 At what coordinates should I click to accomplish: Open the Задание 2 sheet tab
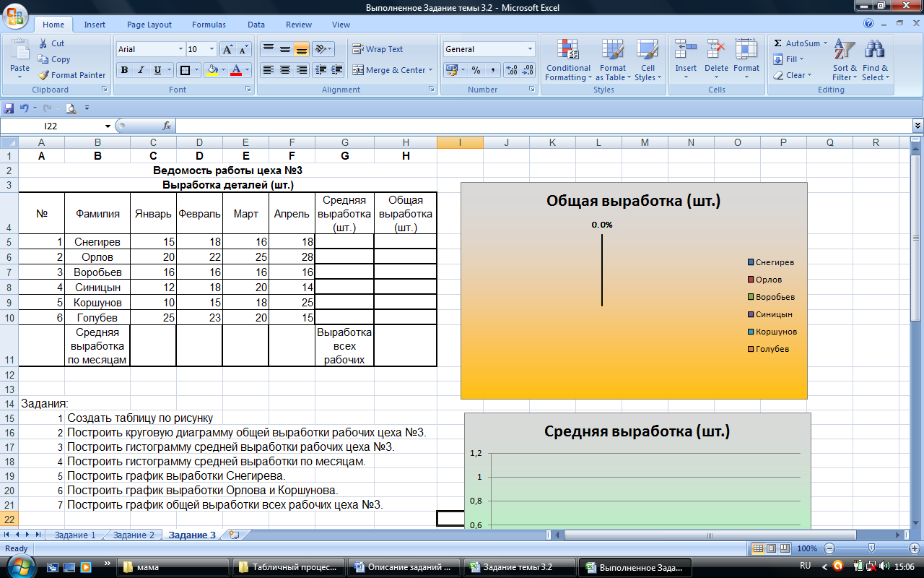click(134, 535)
